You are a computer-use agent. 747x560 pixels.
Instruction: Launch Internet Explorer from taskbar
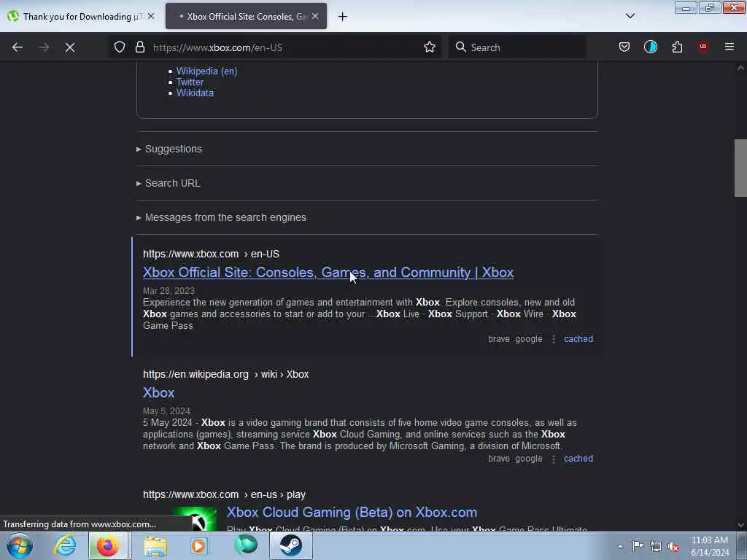[64, 545]
